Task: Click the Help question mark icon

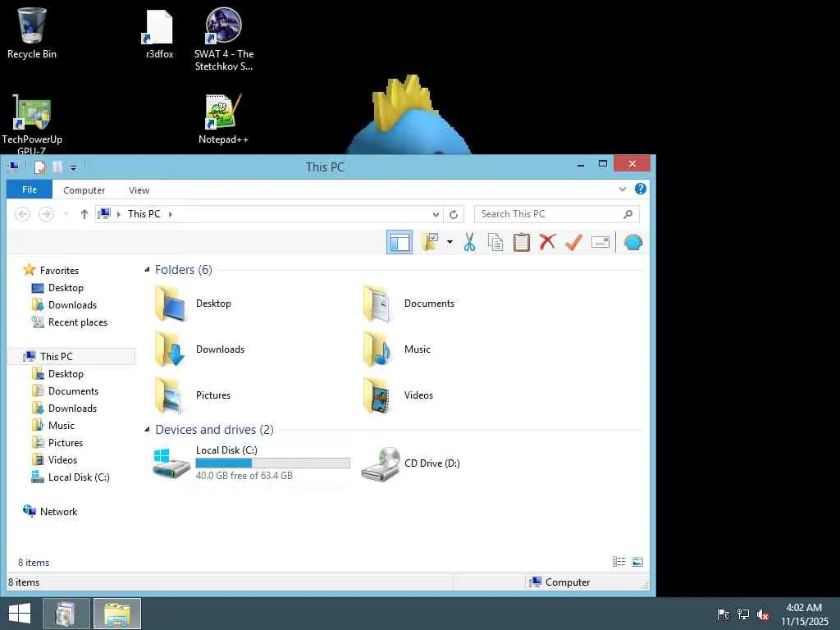Action: [640, 189]
